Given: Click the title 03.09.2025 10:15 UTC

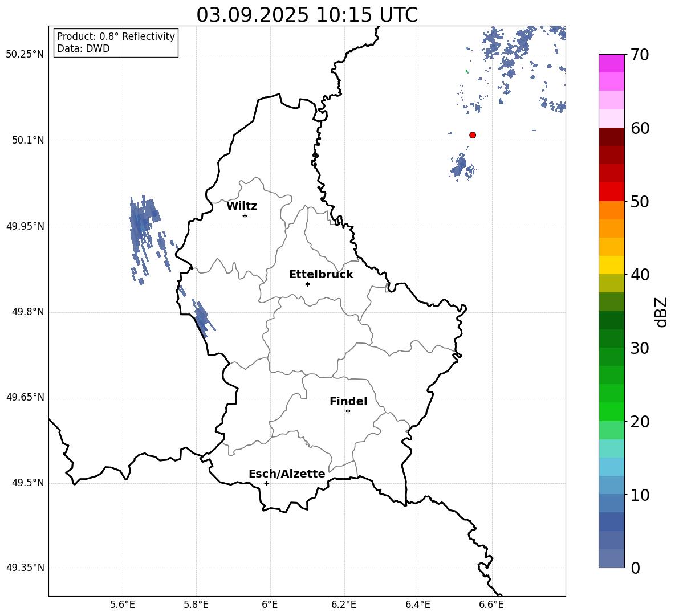Looking at the screenshot, I should click(x=307, y=15).
